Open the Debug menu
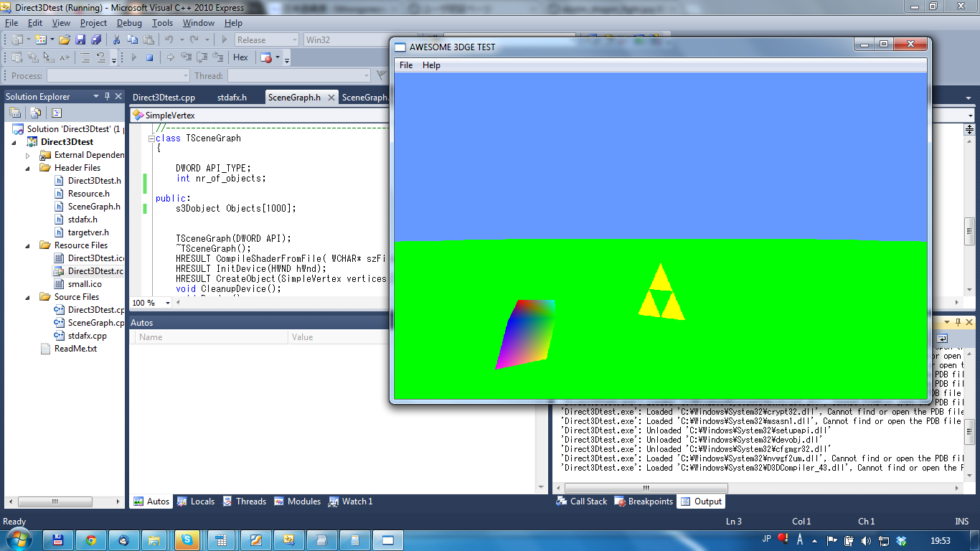 click(x=129, y=22)
